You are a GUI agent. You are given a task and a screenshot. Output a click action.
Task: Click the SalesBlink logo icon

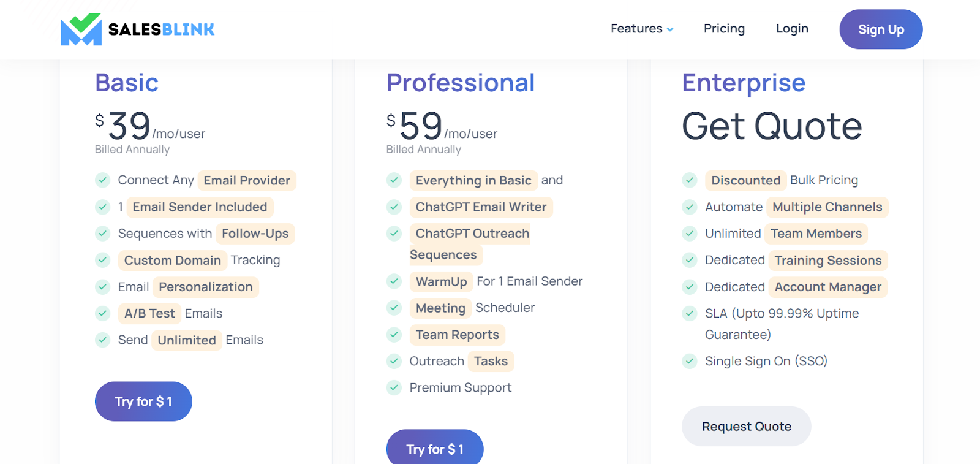tap(81, 29)
